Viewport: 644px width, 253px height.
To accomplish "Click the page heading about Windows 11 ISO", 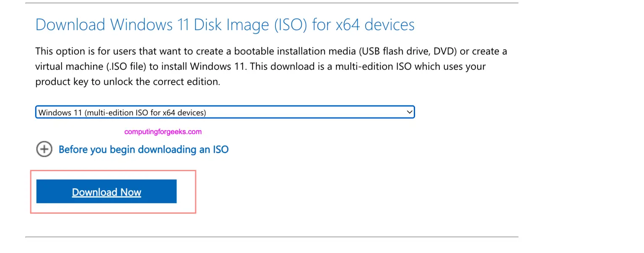I will [x=225, y=25].
